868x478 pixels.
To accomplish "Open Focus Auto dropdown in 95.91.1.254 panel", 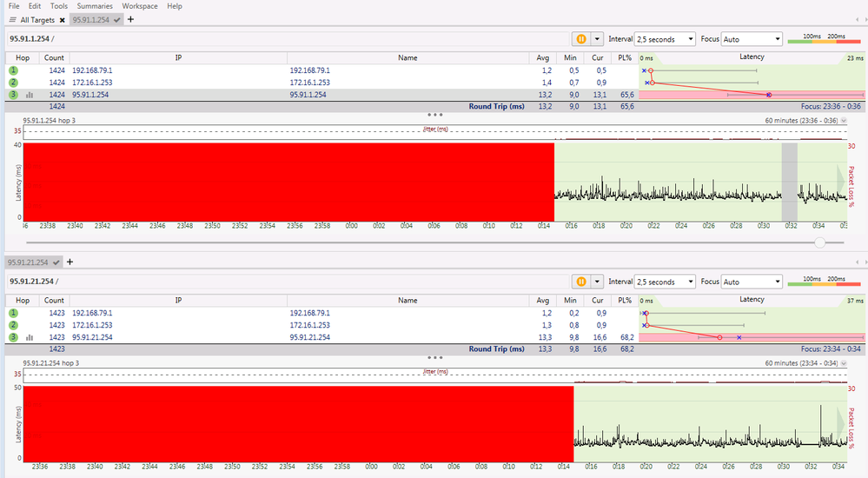I will click(x=752, y=39).
